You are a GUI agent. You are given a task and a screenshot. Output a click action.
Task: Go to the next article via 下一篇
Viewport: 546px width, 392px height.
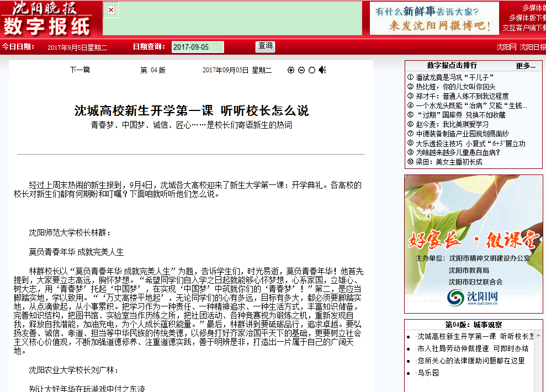(79, 70)
